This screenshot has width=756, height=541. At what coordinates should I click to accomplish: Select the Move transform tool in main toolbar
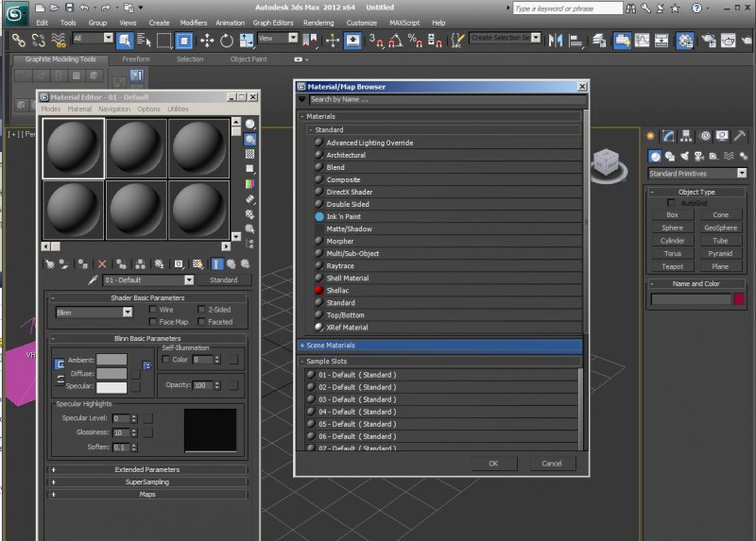(x=207, y=41)
